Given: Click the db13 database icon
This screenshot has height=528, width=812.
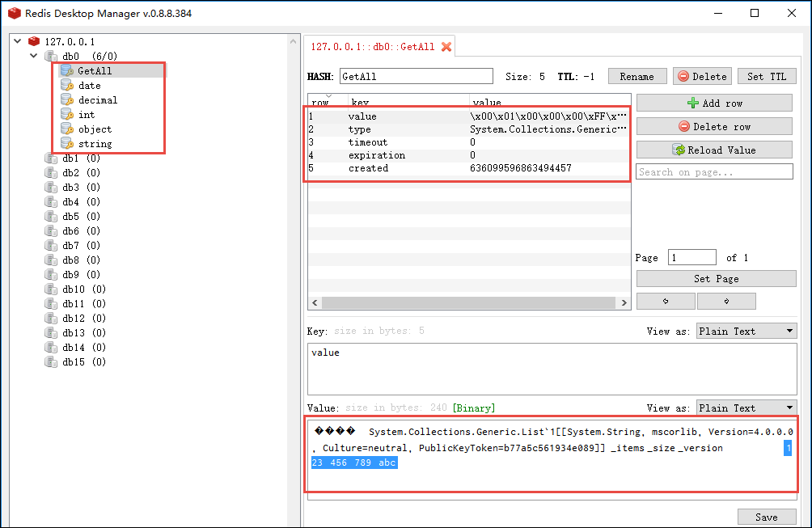Looking at the screenshot, I should 51,332.
